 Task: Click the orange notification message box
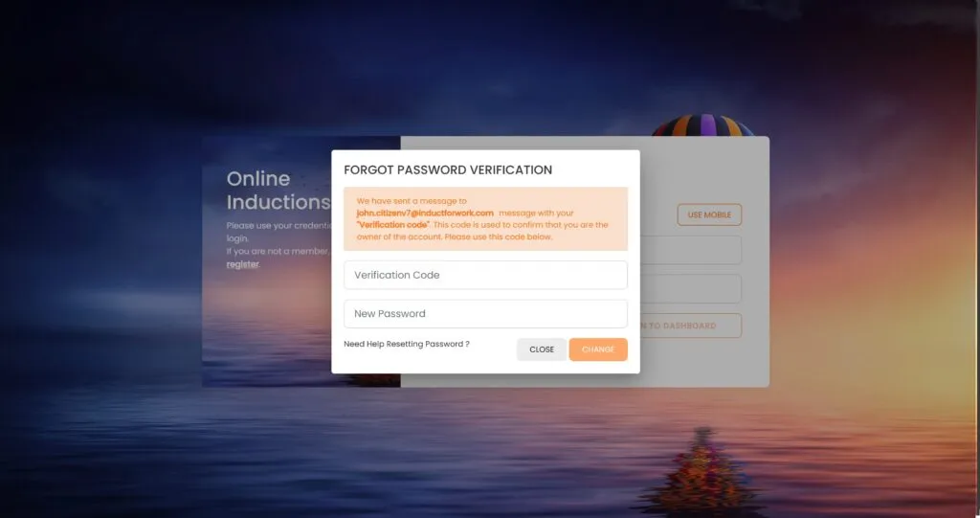485,219
